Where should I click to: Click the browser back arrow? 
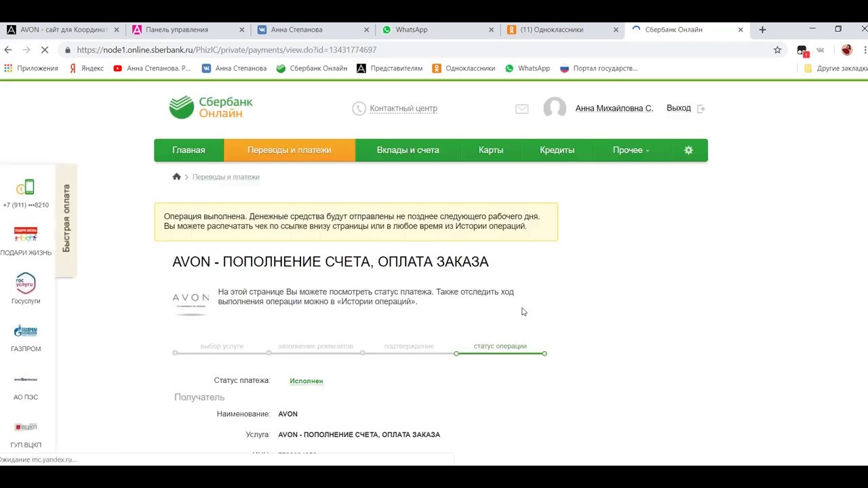(x=8, y=49)
